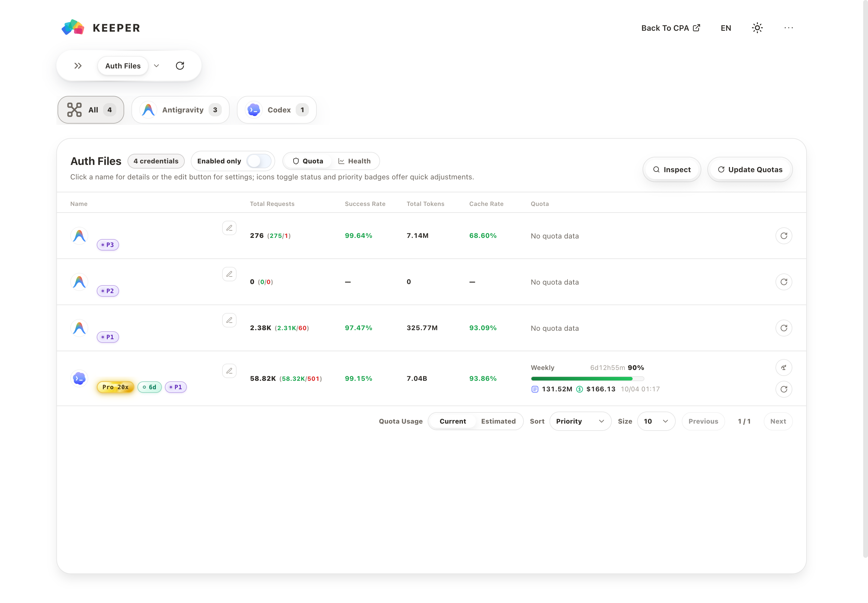Click the 6d expiry badge
Viewport: 868px width, 603px height.
click(x=149, y=387)
